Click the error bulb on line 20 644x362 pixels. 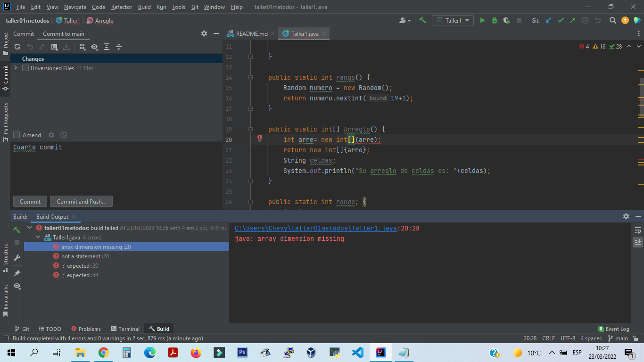click(x=259, y=139)
